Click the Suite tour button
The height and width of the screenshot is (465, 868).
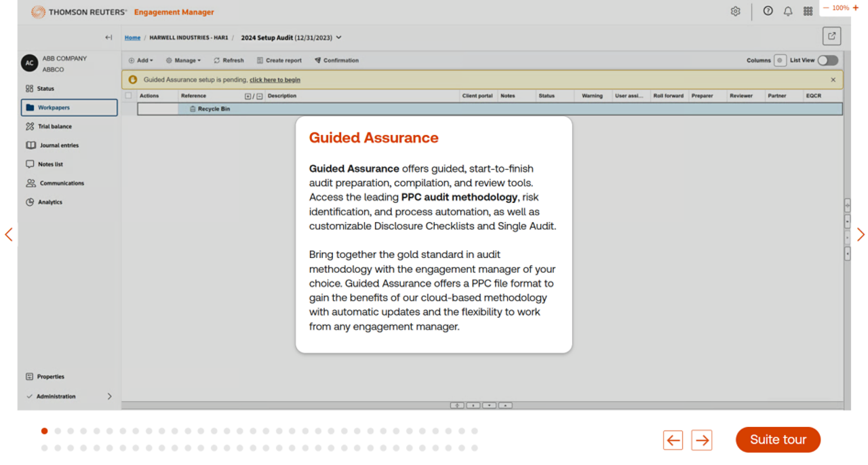tap(778, 440)
